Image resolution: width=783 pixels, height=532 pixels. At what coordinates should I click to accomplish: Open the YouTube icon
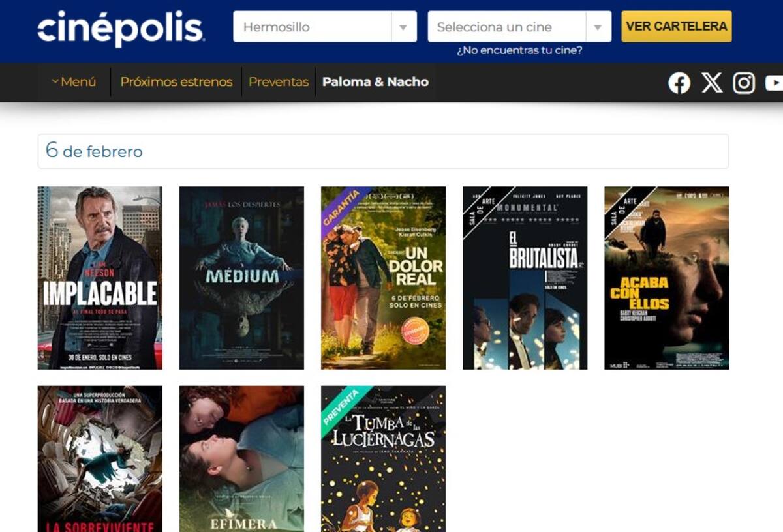pos(775,83)
